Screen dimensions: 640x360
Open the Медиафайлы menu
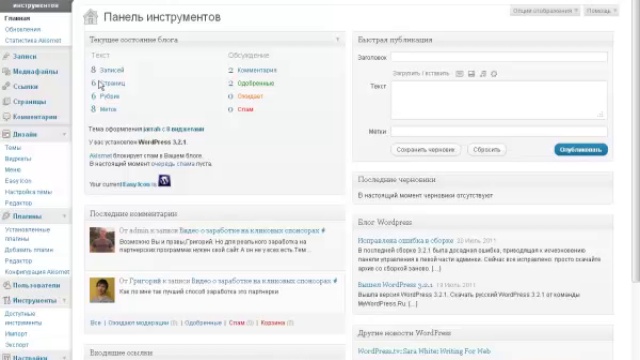(x=36, y=71)
